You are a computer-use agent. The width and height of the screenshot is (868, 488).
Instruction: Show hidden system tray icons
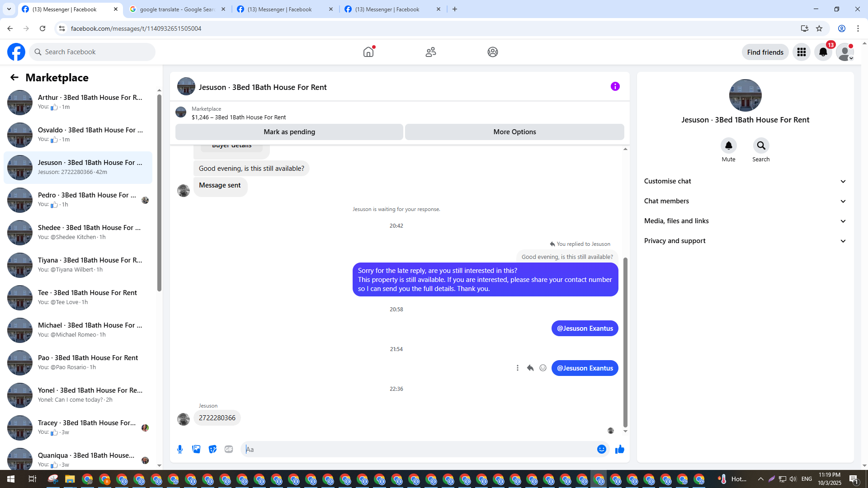coord(760,479)
